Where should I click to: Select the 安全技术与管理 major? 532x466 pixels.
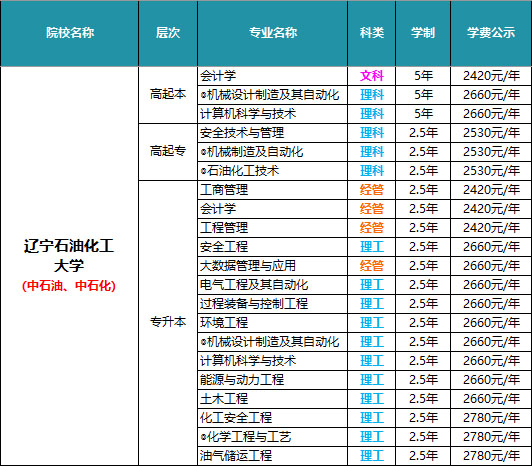coord(242,133)
